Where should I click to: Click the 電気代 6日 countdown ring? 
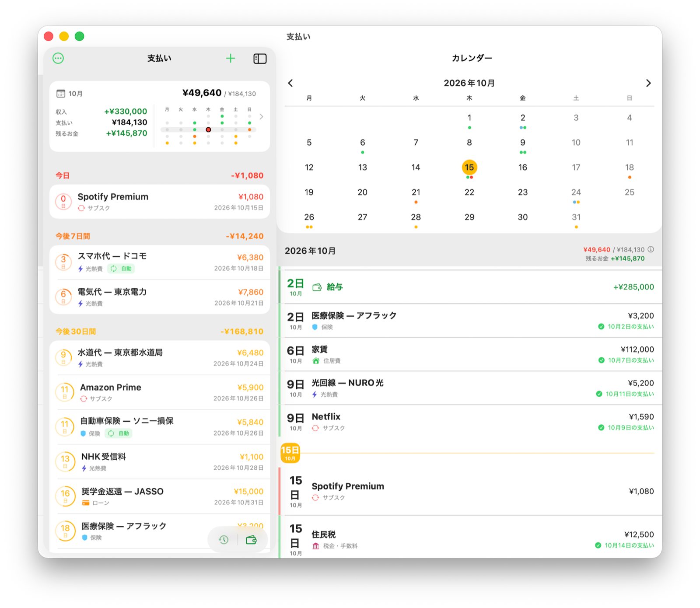click(x=63, y=297)
